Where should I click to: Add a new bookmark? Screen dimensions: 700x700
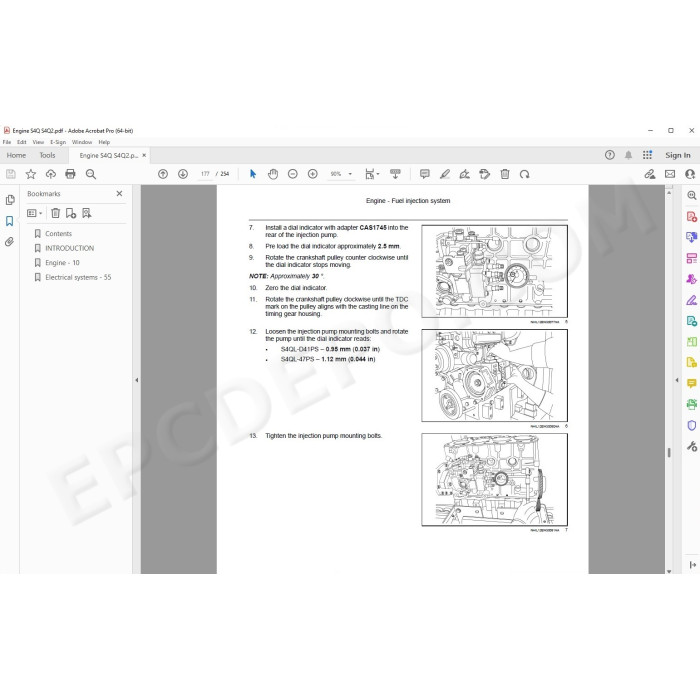tap(71, 213)
